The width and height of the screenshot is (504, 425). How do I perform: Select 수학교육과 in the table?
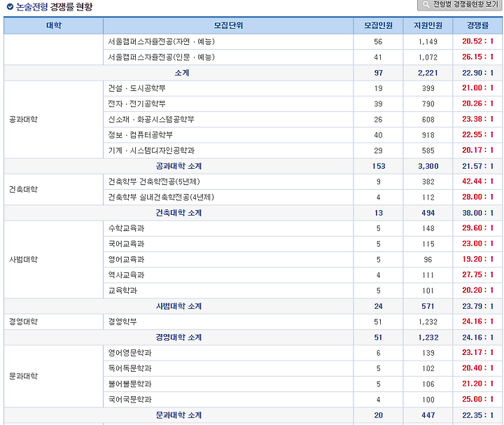click(126, 228)
